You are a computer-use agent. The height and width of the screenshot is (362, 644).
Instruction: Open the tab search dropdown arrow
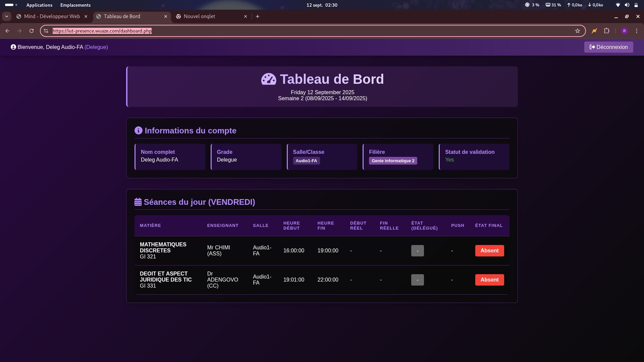(x=7, y=16)
